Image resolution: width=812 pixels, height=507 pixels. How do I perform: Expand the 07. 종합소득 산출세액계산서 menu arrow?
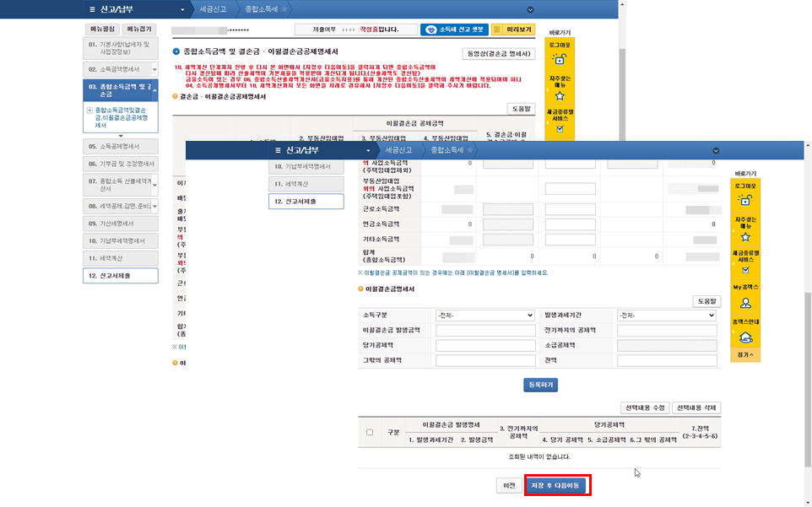click(154, 185)
